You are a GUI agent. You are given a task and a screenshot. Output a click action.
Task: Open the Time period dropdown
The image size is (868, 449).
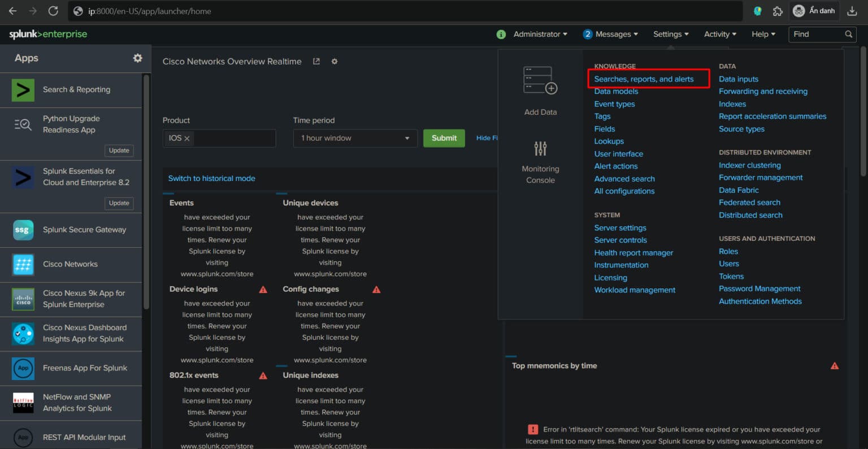[x=355, y=138]
